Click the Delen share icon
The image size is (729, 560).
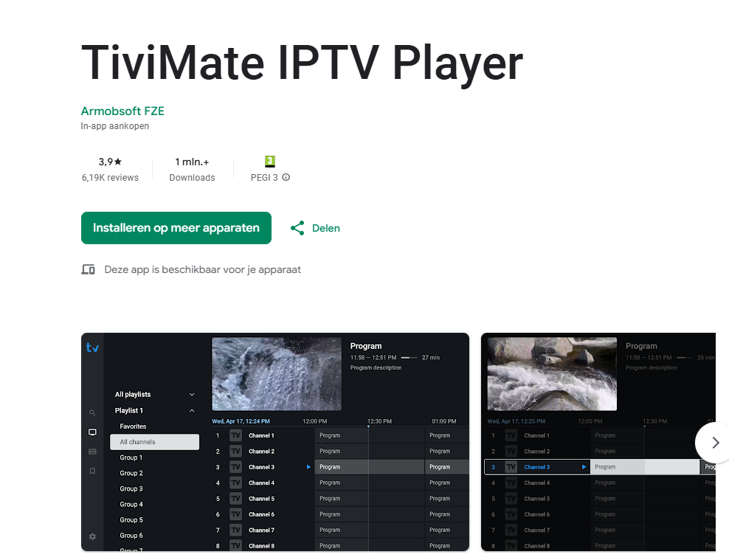coord(297,228)
